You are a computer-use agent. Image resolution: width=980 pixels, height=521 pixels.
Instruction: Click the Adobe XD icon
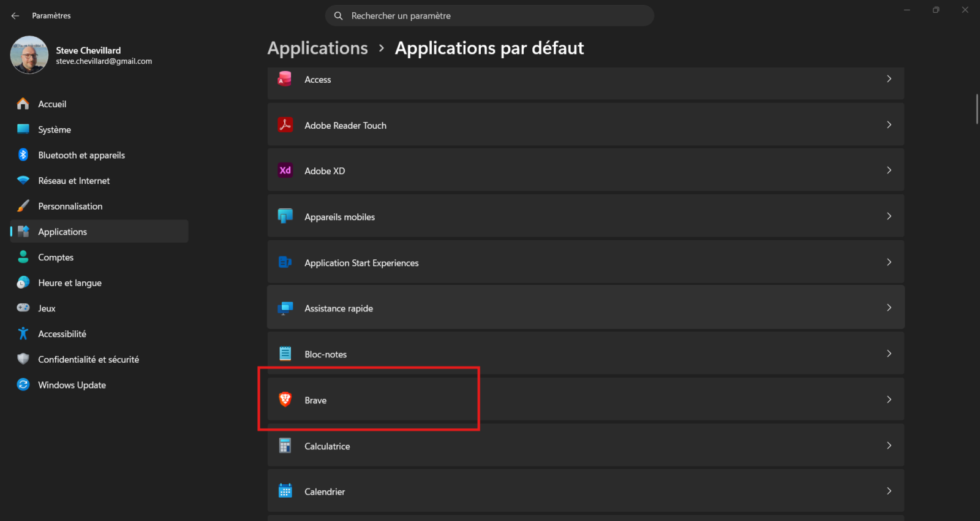click(285, 170)
